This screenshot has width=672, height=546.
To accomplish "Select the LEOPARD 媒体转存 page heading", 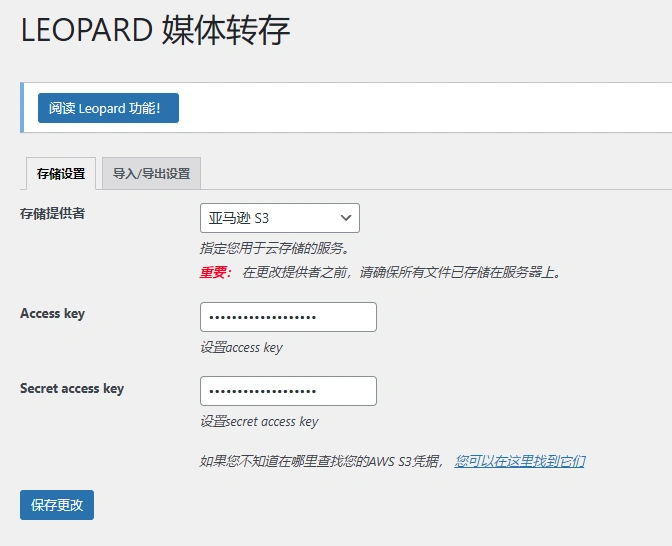I will pyautogui.click(x=155, y=30).
